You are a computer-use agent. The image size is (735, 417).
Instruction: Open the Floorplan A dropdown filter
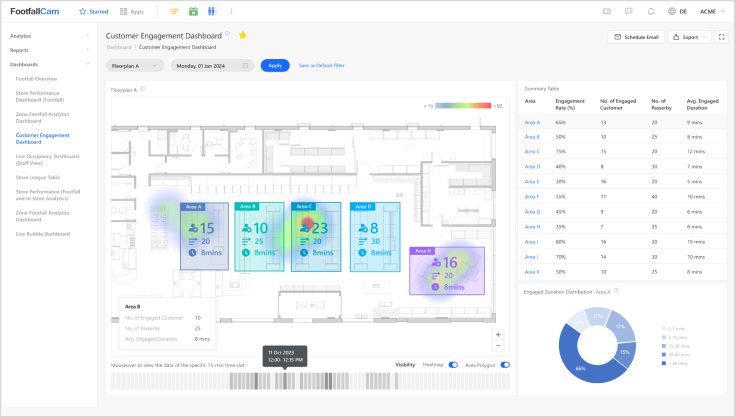tap(136, 65)
